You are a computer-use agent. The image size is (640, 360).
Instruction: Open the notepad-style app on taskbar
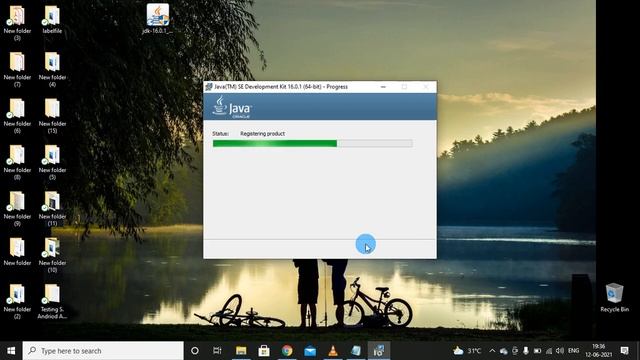(356, 351)
